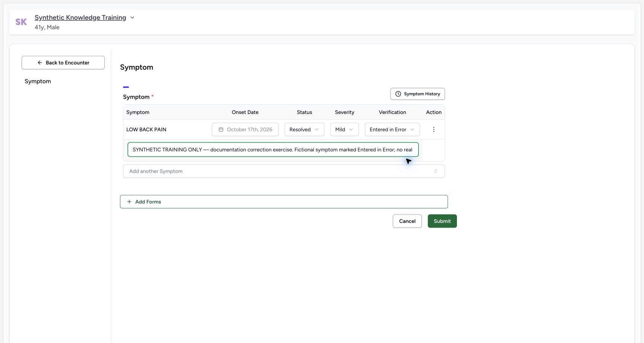
Task: Click the Symptom page heading
Action: [x=137, y=67]
